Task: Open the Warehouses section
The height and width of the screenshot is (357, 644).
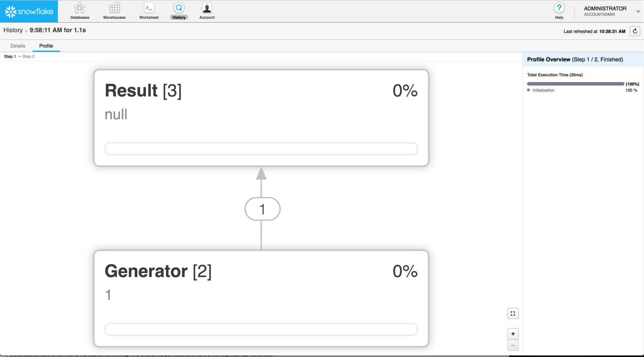Action: [114, 11]
